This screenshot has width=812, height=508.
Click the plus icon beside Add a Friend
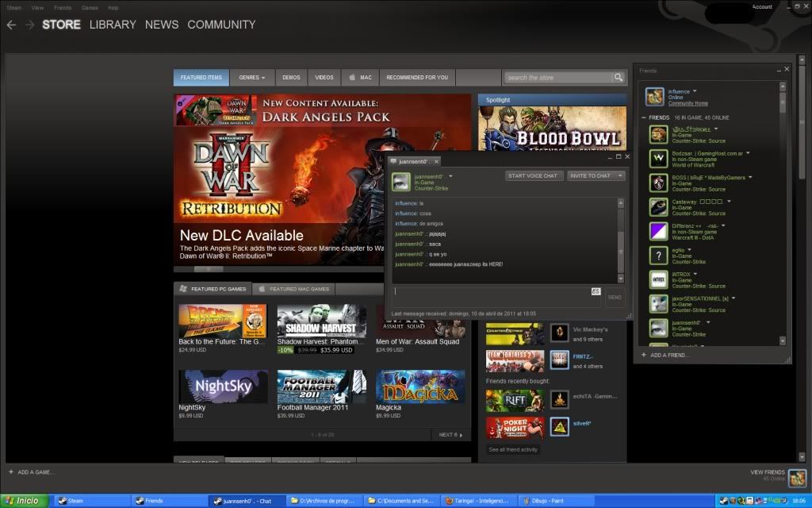click(644, 355)
